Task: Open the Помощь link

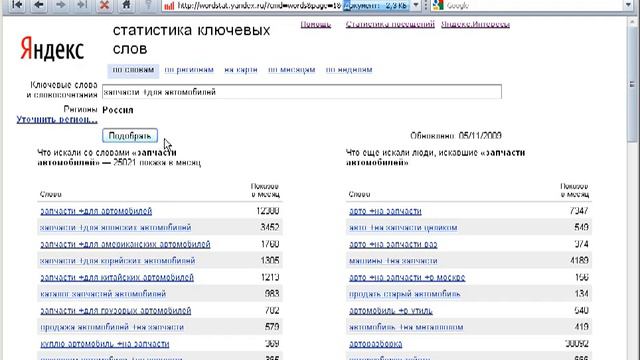Action: [316, 24]
